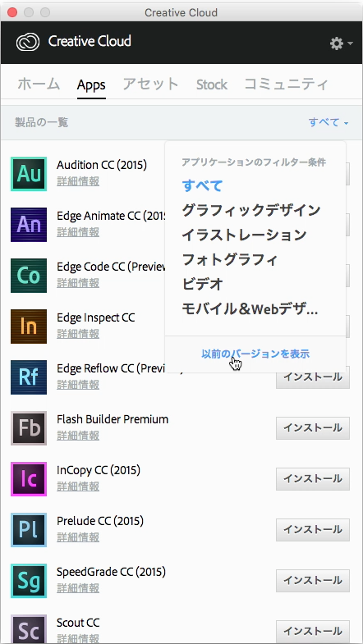The image size is (363, 644).
Task: Click the Edge Inspect CC icon
Action: 29,327
